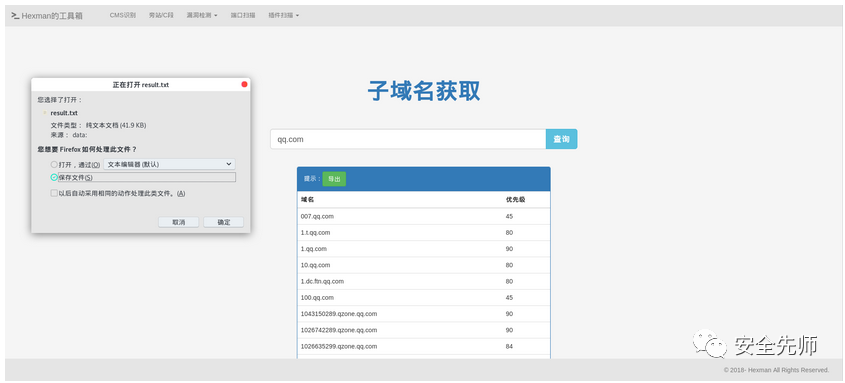Click the 取消 button in dialog
This screenshot has height=383, width=845.
[178, 222]
